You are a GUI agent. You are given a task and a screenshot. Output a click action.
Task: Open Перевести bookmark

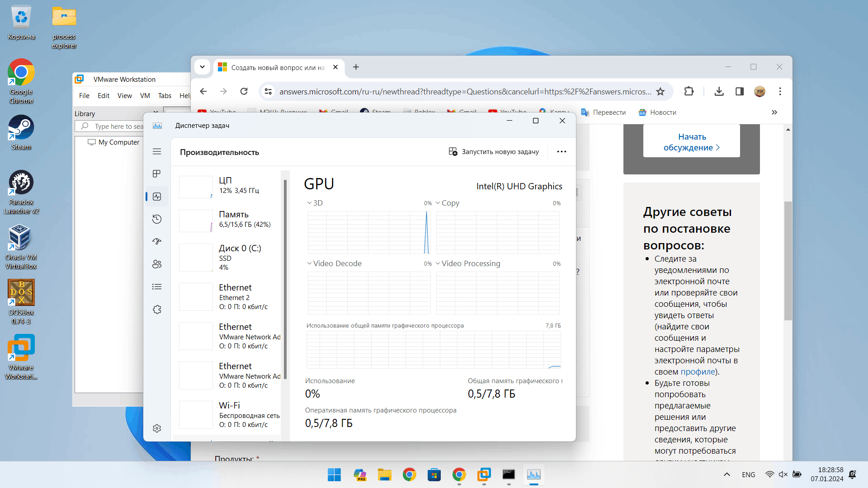[x=604, y=113]
